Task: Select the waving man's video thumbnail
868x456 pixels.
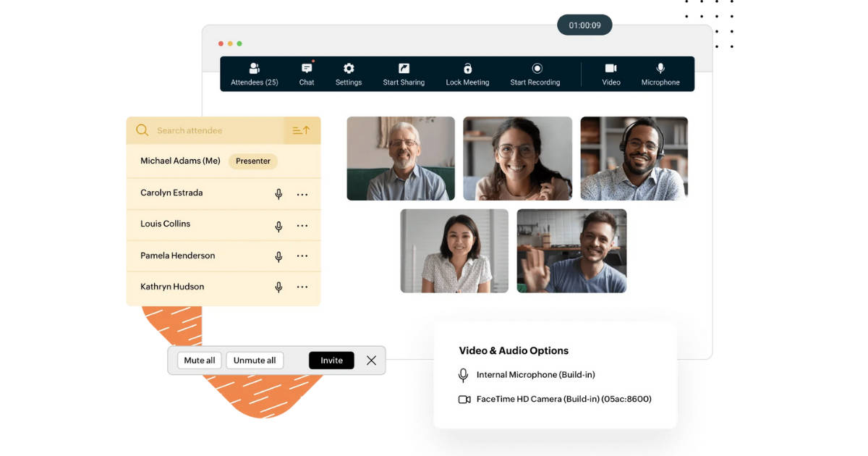Action: point(571,251)
